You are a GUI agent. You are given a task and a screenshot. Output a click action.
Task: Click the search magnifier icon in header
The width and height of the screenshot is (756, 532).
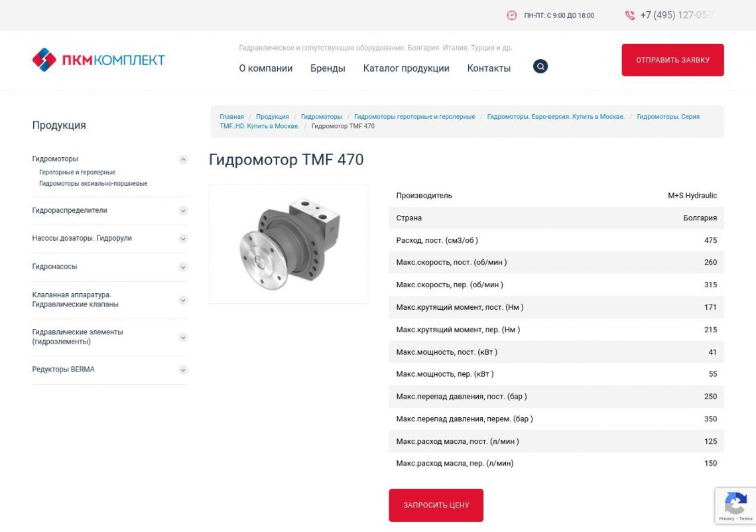[540, 66]
